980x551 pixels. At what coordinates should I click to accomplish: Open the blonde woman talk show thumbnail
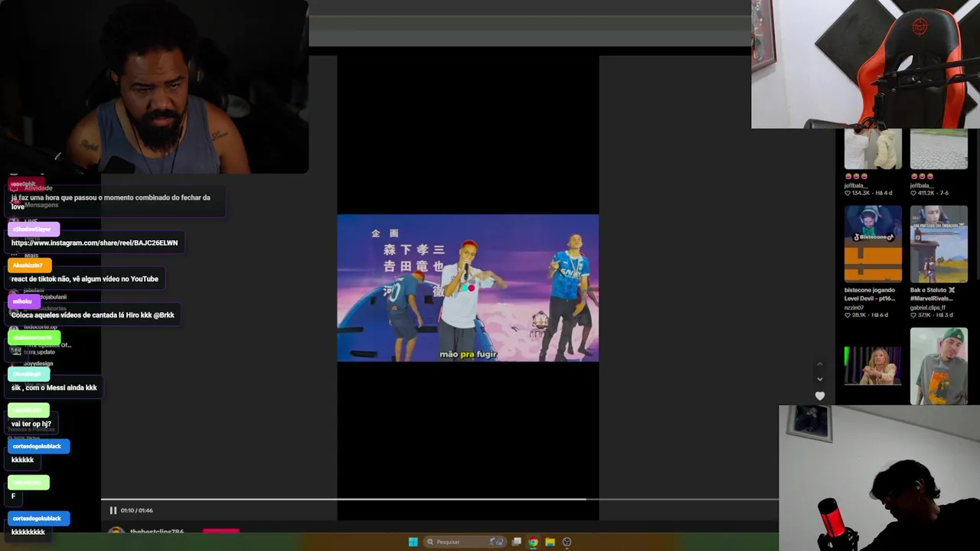(x=873, y=366)
